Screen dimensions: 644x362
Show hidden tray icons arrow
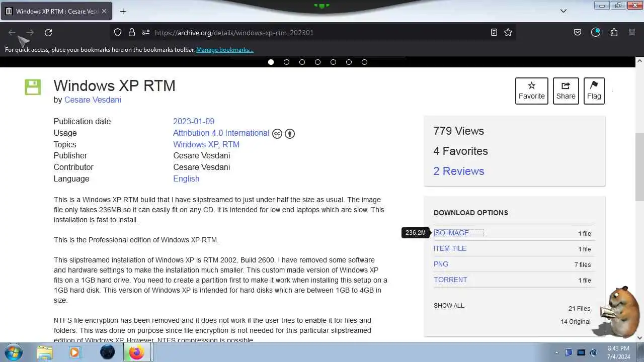point(556,352)
